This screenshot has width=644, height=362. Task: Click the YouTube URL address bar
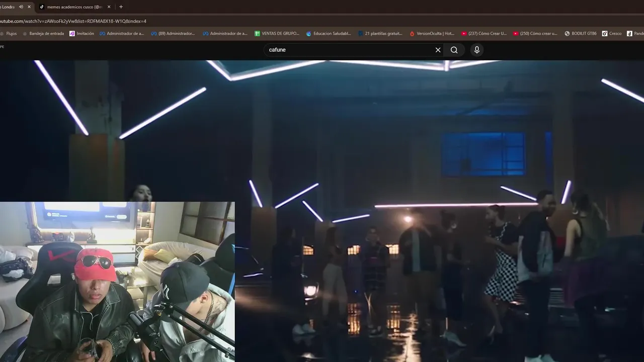(x=322, y=21)
